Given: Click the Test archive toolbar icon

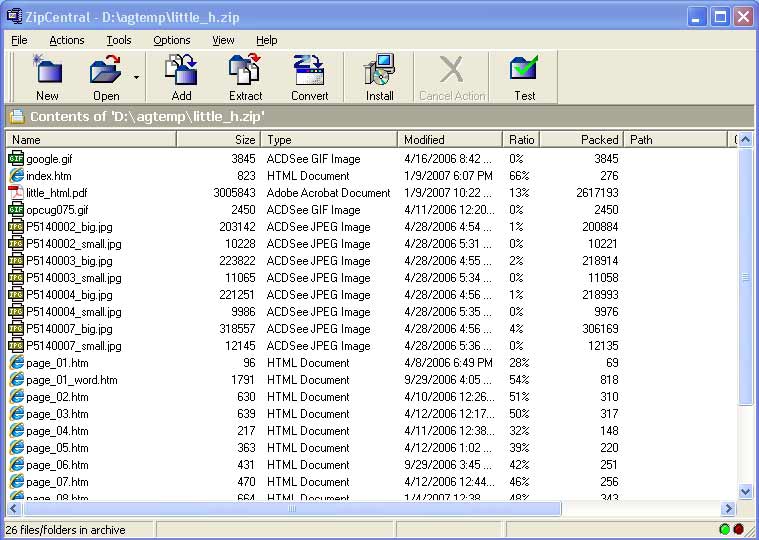Looking at the screenshot, I should click(x=524, y=72).
